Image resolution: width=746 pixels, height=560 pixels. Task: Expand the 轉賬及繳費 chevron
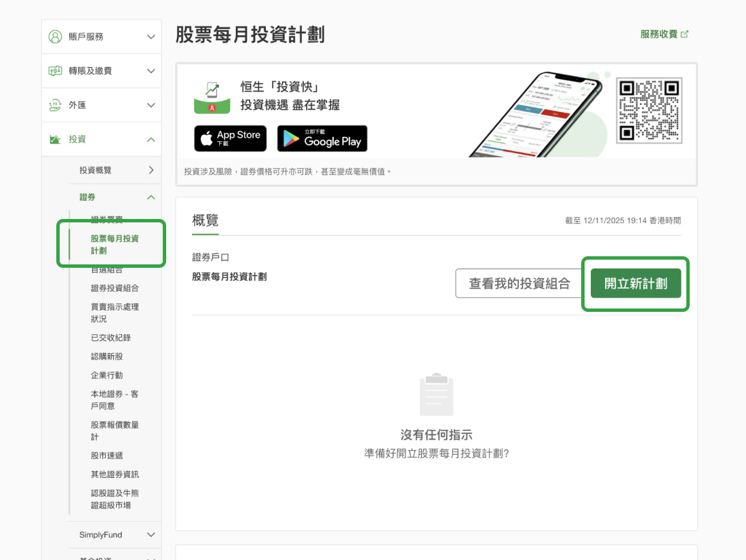[x=151, y=71]
